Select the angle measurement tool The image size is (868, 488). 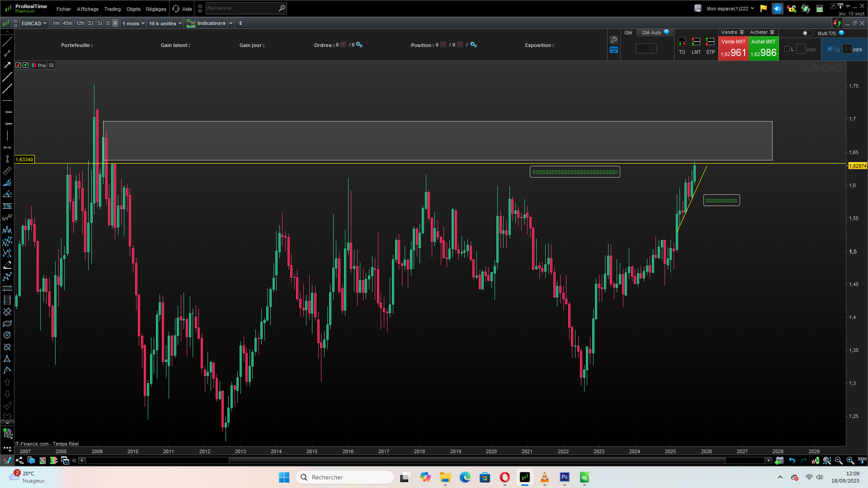(x=7, y=194)
